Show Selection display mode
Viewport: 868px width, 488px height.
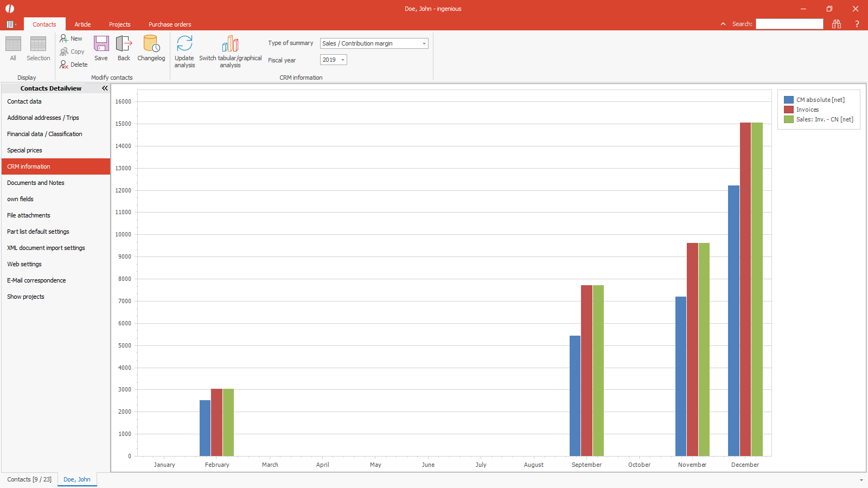(x=38, y=44)
